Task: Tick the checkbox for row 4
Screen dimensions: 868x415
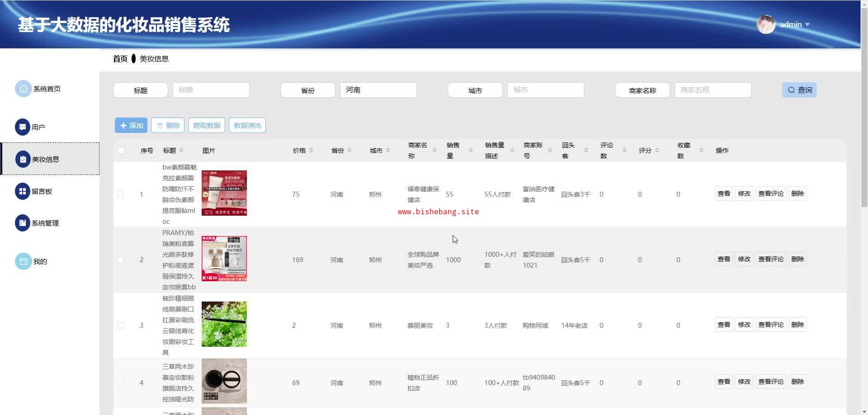Action: click(120, 383)
